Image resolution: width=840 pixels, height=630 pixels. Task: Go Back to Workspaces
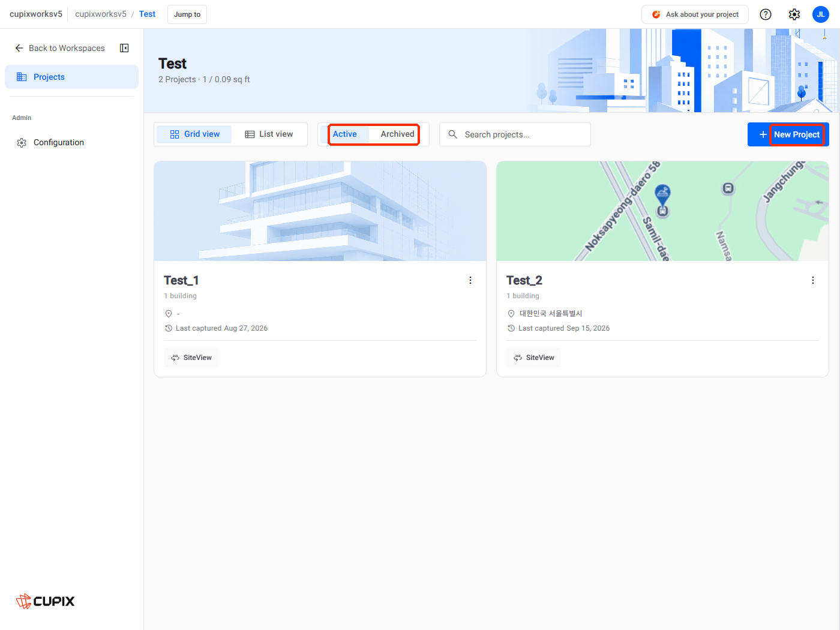click(59, 48)
